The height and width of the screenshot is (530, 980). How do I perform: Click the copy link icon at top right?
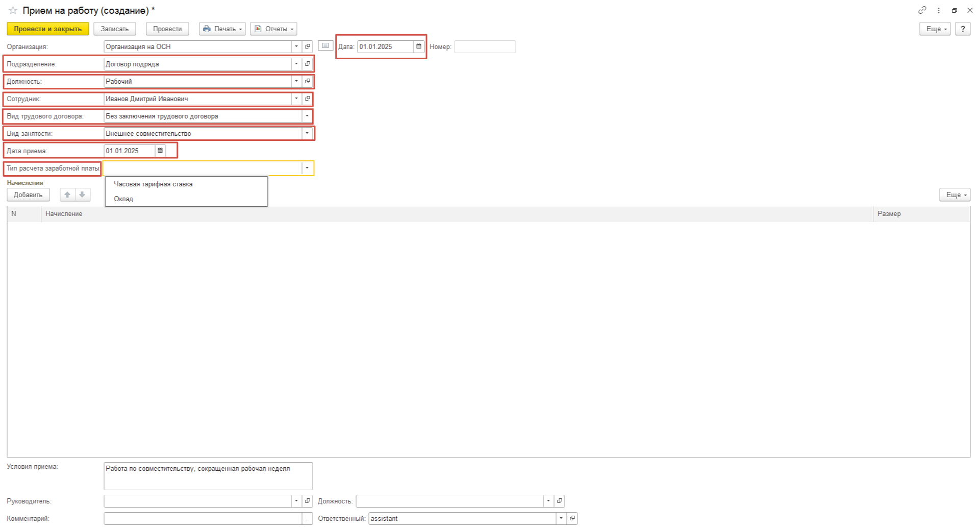[x=922, y=10]
